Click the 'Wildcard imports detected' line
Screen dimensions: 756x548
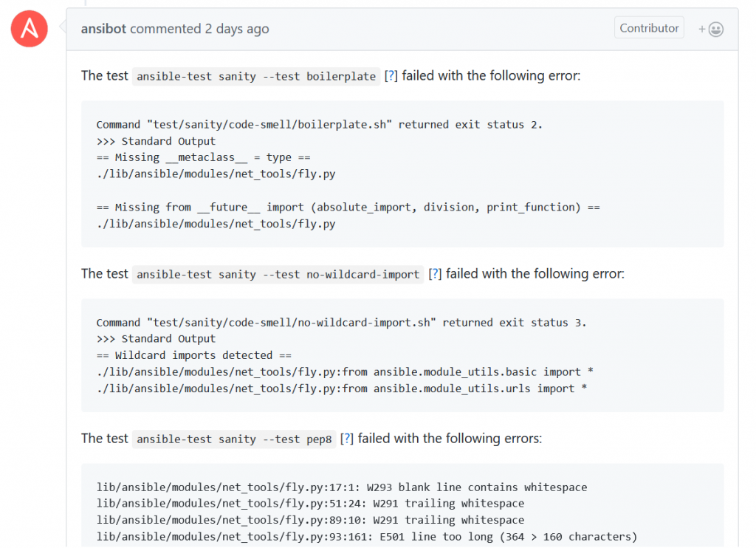point(194,355)
